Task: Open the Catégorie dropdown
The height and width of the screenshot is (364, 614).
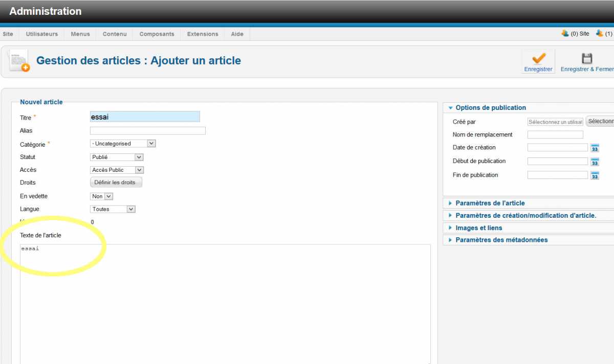Action: [123, 144]
